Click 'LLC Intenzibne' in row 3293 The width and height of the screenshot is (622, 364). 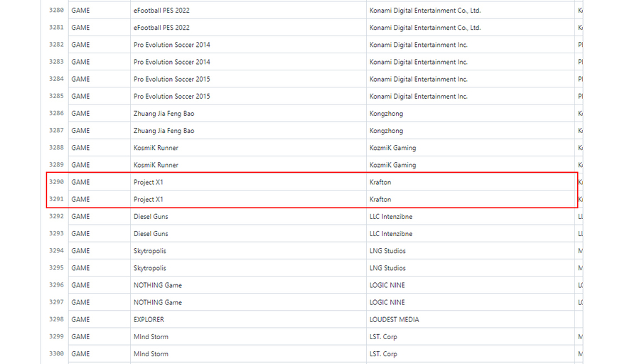click(391, 234)
